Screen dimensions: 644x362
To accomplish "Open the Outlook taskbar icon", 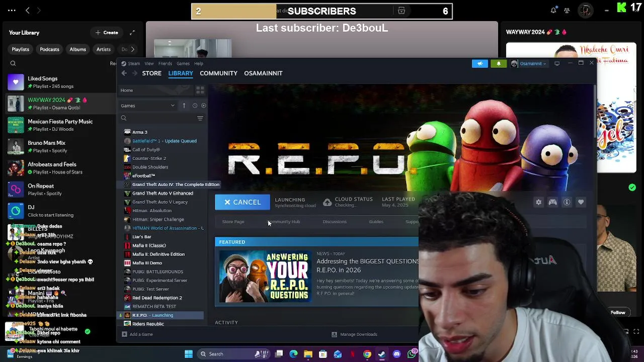I will tap(338, 354).
